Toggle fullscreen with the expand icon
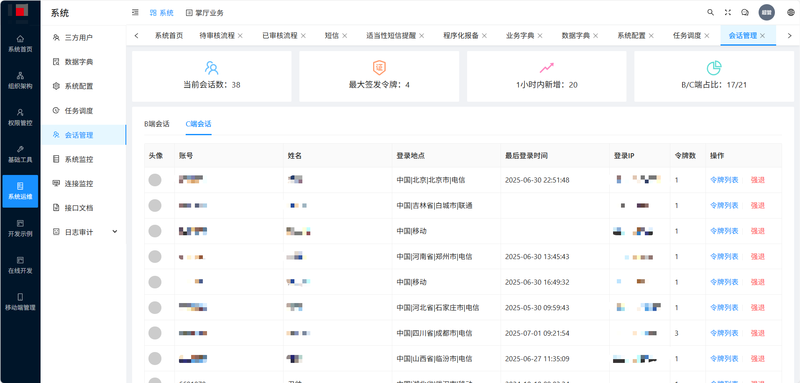Screen dimensions: 800x383 click(728, 13)
